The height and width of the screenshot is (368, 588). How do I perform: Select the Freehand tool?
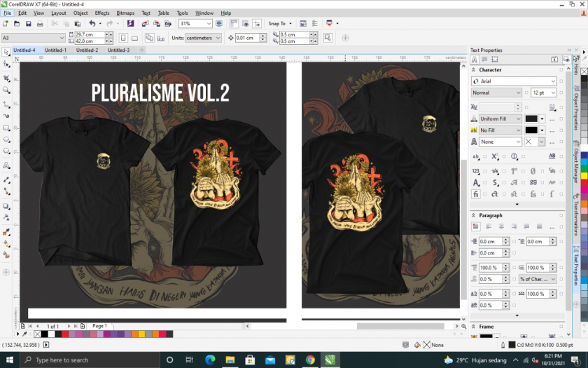click(x=6, y=104)
